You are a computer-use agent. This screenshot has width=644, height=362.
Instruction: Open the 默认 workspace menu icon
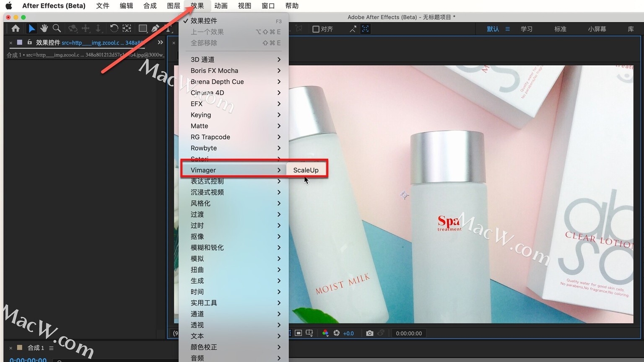508,29
